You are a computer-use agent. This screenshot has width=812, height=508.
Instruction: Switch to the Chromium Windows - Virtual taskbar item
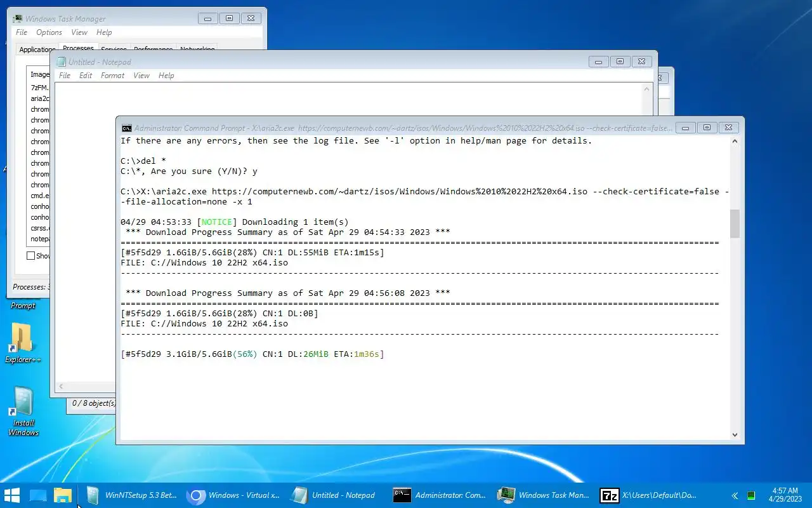tap(234, 495)
